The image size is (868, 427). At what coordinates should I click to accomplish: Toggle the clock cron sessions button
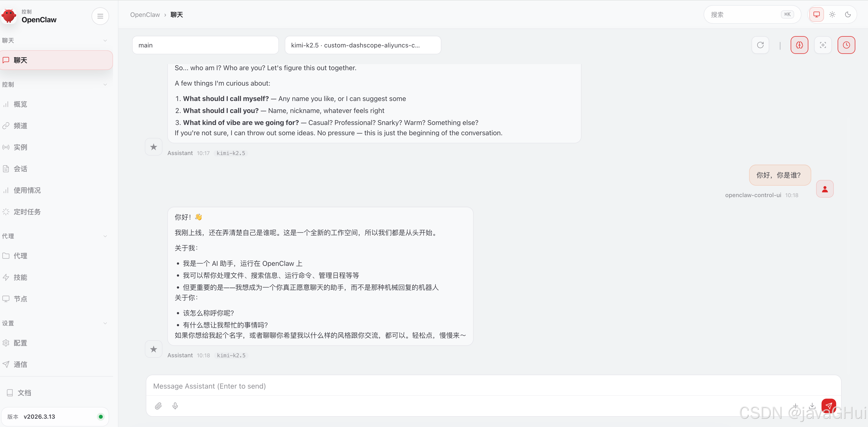[846, 45]
